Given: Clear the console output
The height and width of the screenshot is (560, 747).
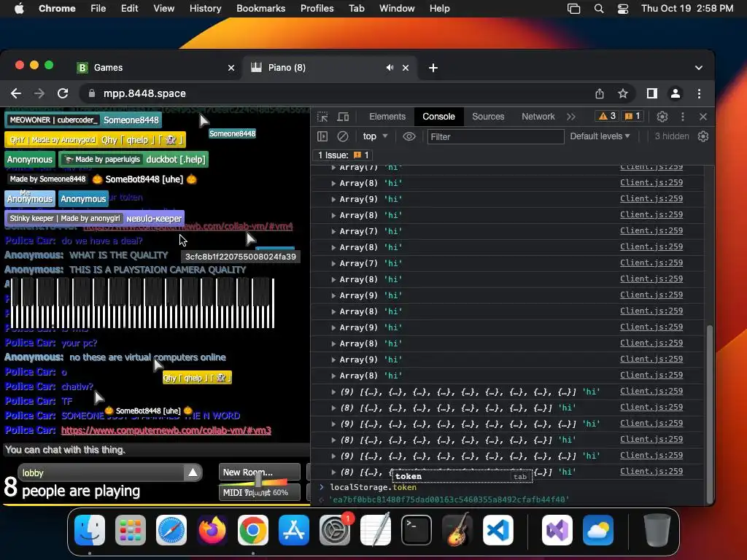Looking at the screenshot, I should coord(343,136).
